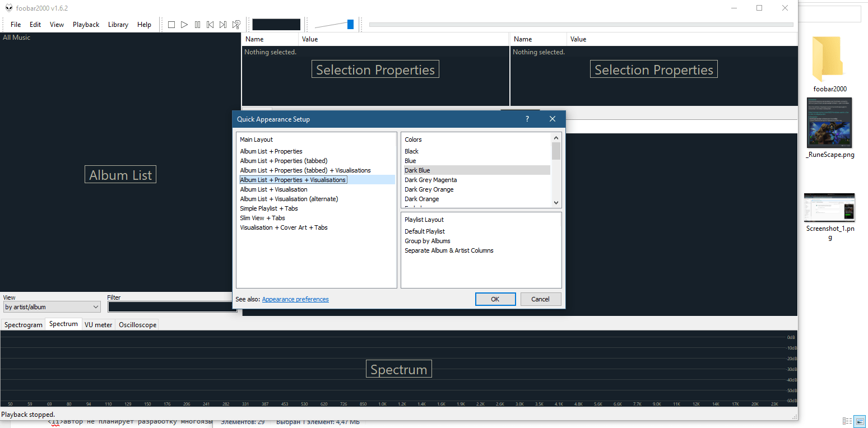Screen dimensions: 868x428
Task: Click the Filter input field
Action: pyautogui.click(x=172, y=307)
